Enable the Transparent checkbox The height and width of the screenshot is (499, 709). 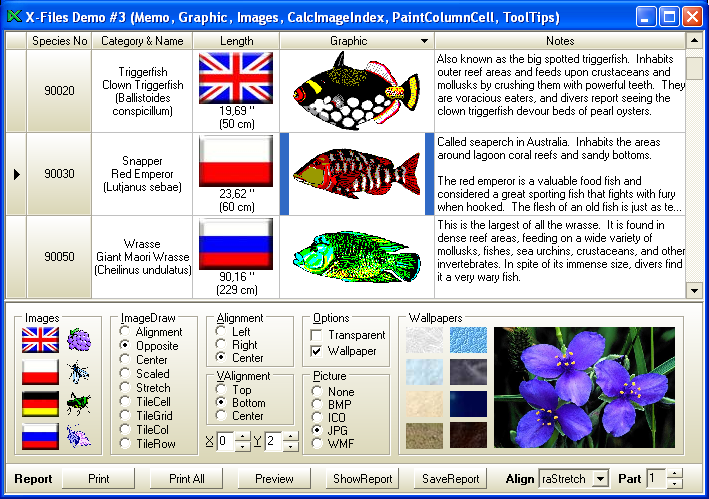point(317,335)
